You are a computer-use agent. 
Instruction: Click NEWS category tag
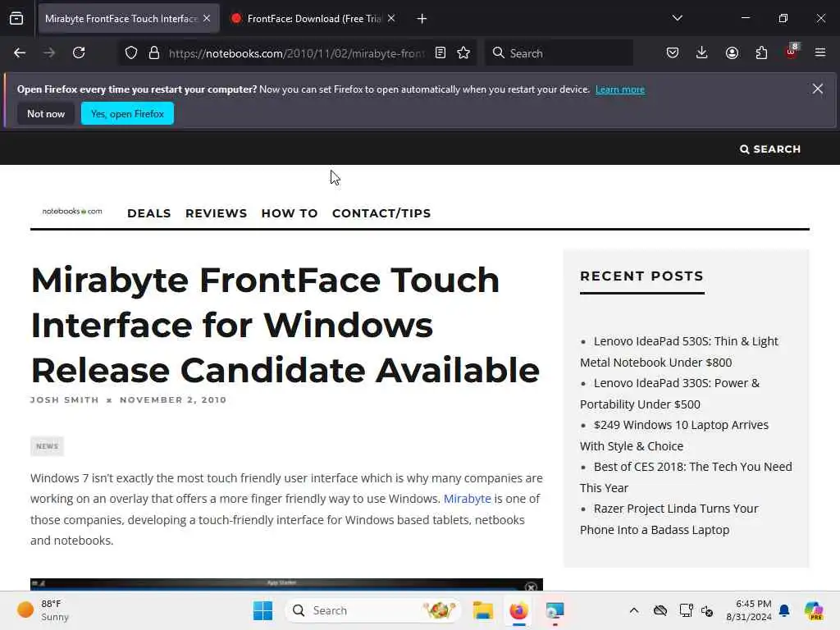(47, 446)
